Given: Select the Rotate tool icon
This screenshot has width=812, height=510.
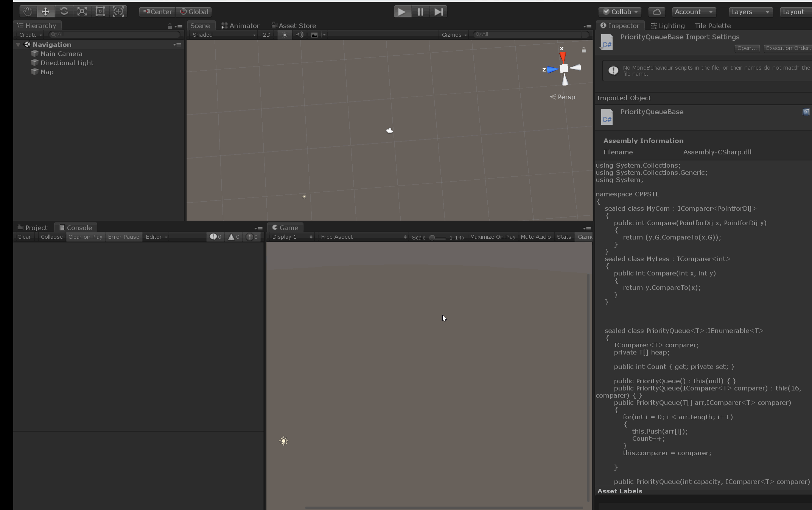Looking at the screenshot, I should tap(64, 12).
